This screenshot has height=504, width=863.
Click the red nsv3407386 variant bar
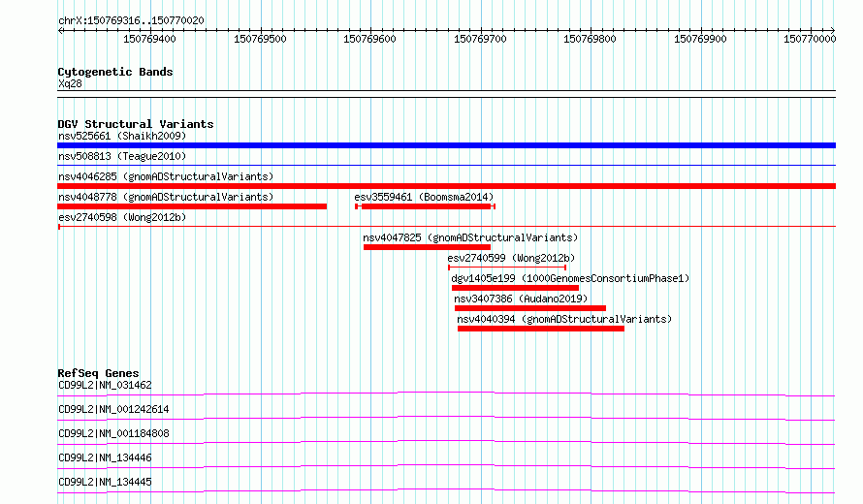pyautogui.click(x=530, y=308)
